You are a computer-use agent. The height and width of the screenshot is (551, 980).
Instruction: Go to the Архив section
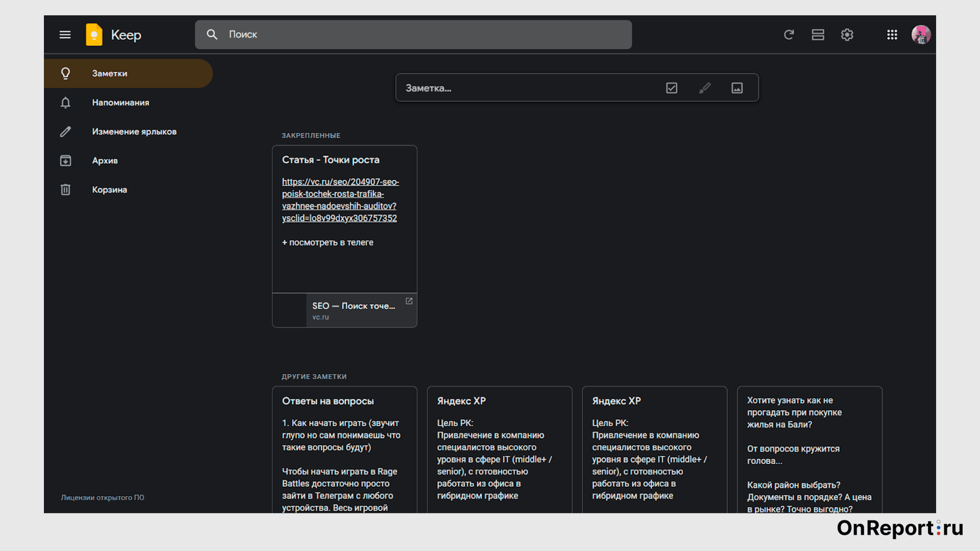pos(128,161)
